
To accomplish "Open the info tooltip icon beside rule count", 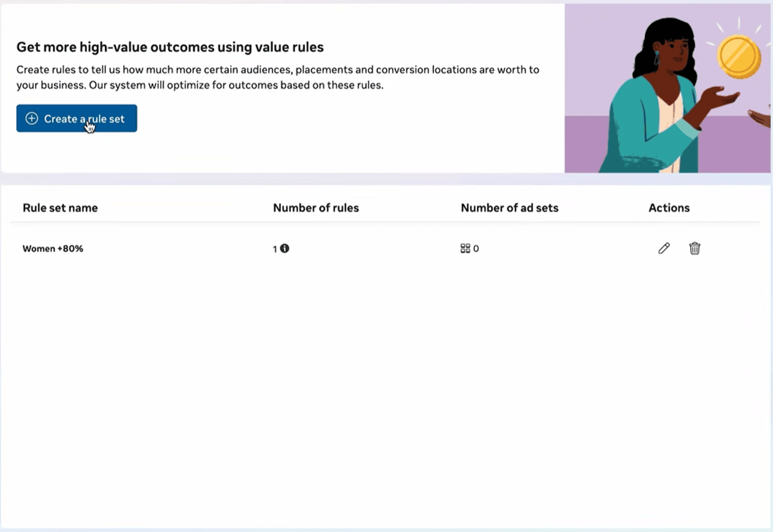I will (x=285, y=248).
